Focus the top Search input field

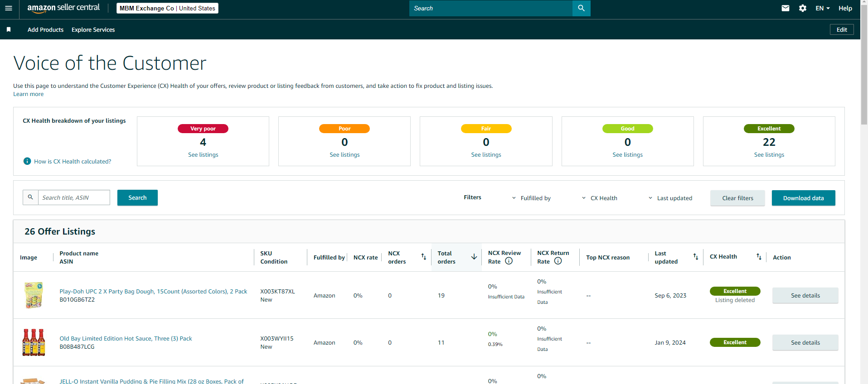click(491, 8)
